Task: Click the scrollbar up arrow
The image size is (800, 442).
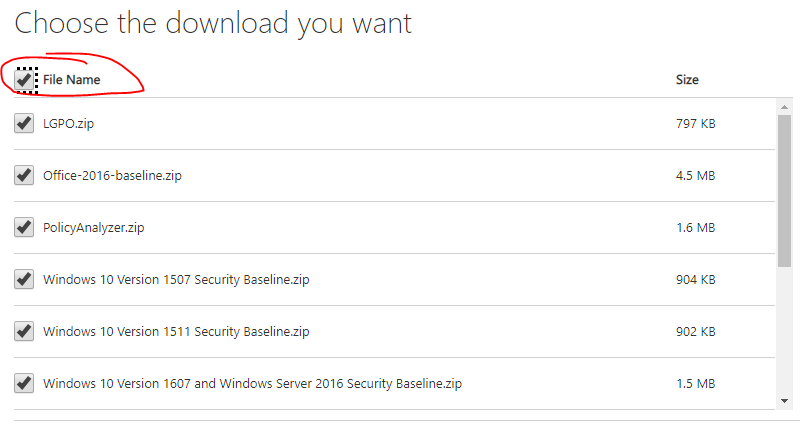Action: (x=785, y=106)
